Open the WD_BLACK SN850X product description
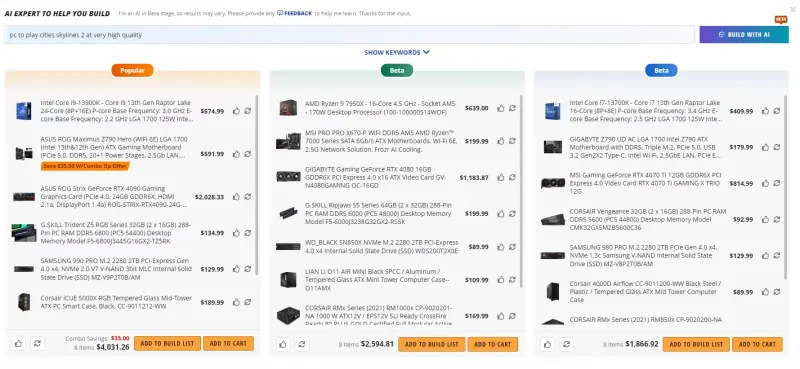The width and height of the screenshot is (800, 369). tap(382, 247)
